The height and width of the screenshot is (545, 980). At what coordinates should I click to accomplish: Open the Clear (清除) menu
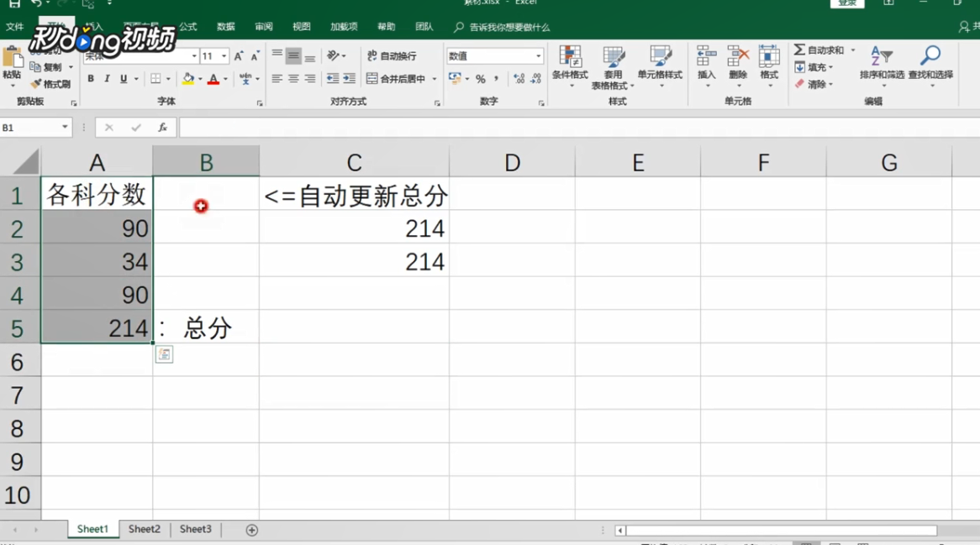pyautogui.click(x=814, y=84)
